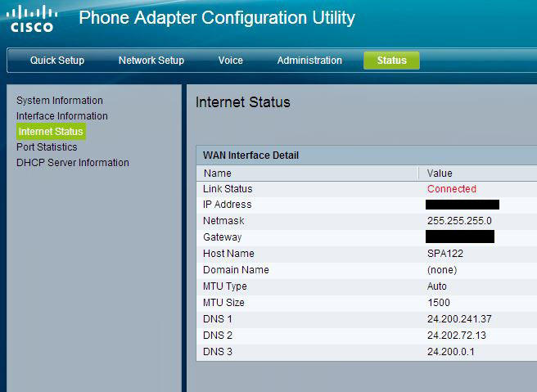View the Interface Information page
537x392 pixels.
[x=62, y=116]
